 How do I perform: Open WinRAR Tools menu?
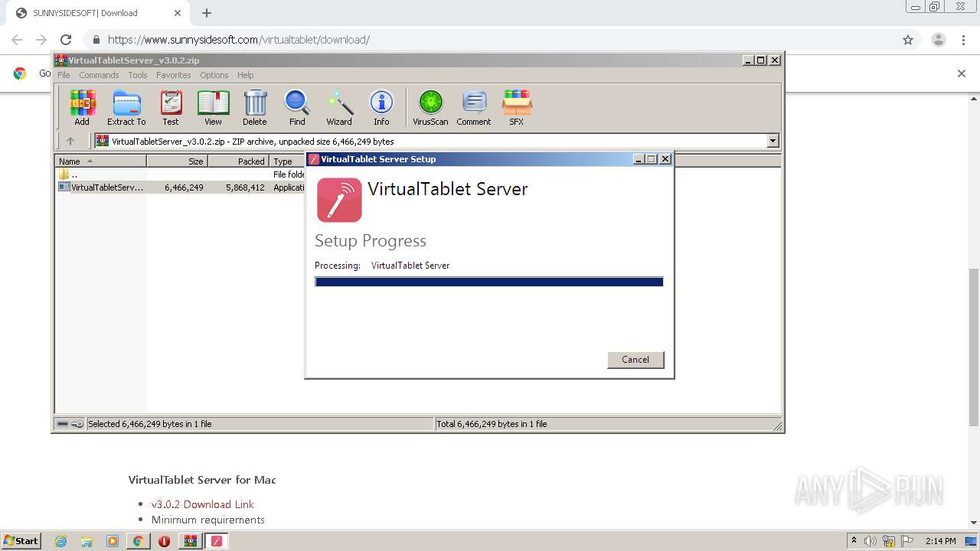click(x=138, y=75)
